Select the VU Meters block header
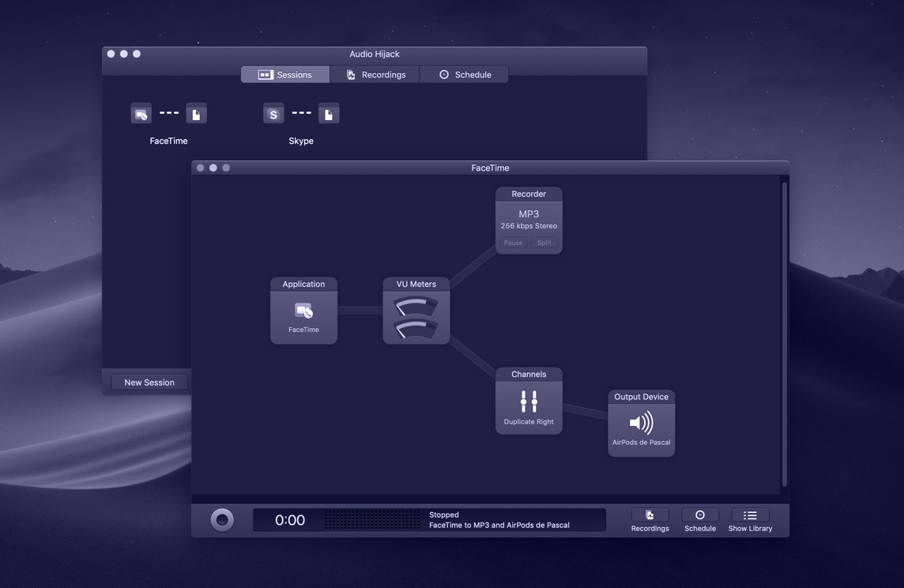This screenshot has width=904, height=588. (x=416, y=285)
